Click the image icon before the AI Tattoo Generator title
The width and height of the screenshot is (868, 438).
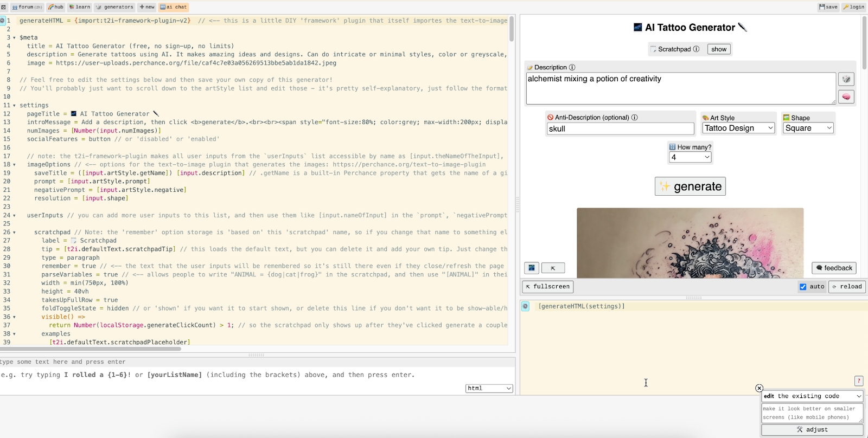[x=638, y=27]
